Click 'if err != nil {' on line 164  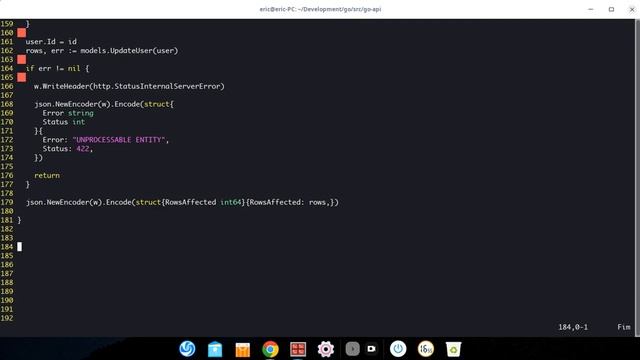pos(57,69)
